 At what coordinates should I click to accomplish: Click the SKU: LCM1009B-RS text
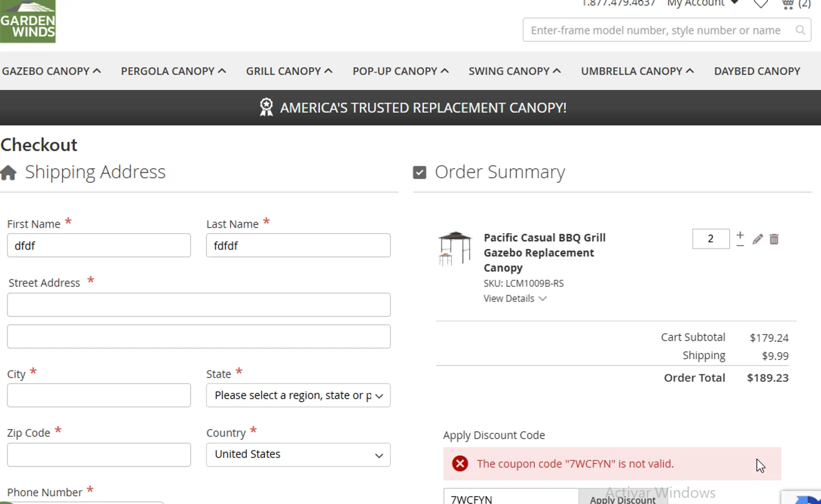pos(523,283)
